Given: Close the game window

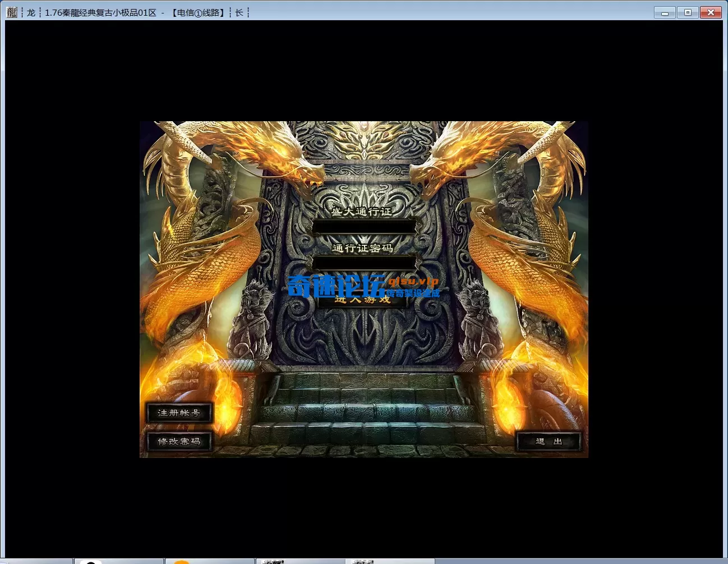Looking at the screenshot, I should 711,12.
